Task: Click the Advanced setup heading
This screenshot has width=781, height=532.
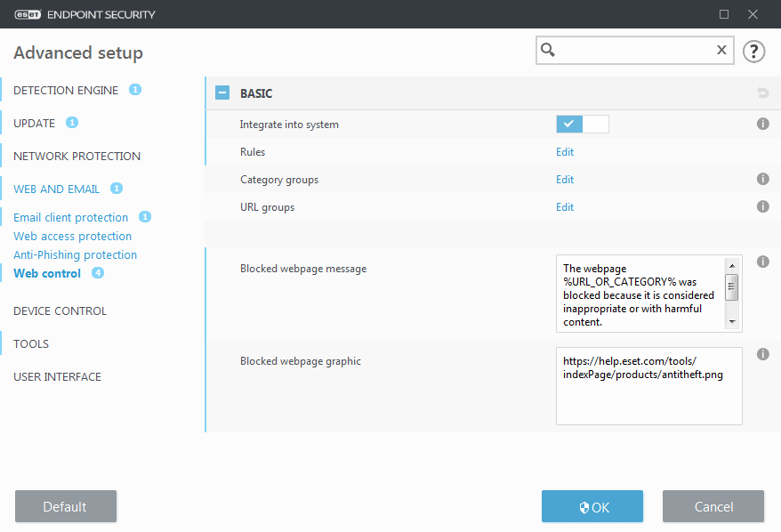Action: tap(78, 52)
